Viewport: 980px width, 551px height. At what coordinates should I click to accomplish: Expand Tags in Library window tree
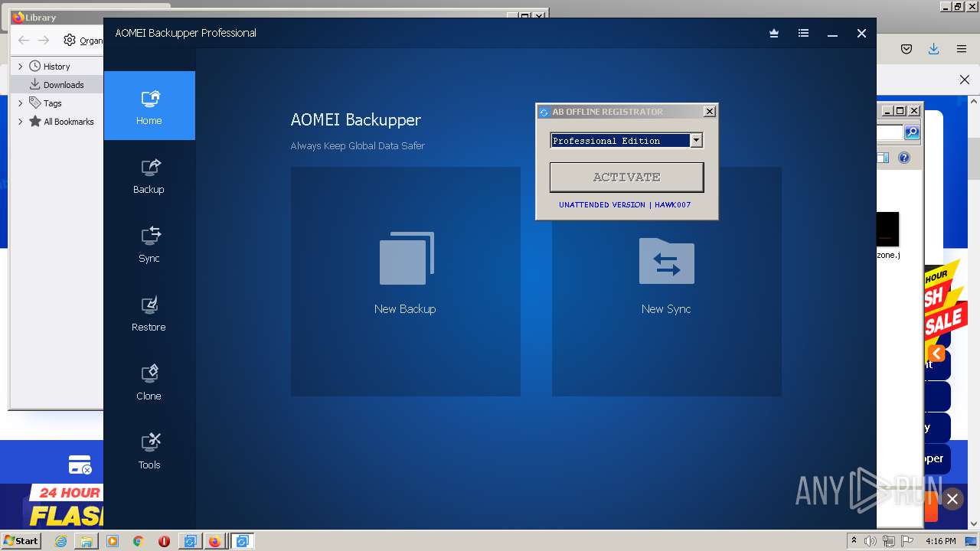(x=20, y=103)
